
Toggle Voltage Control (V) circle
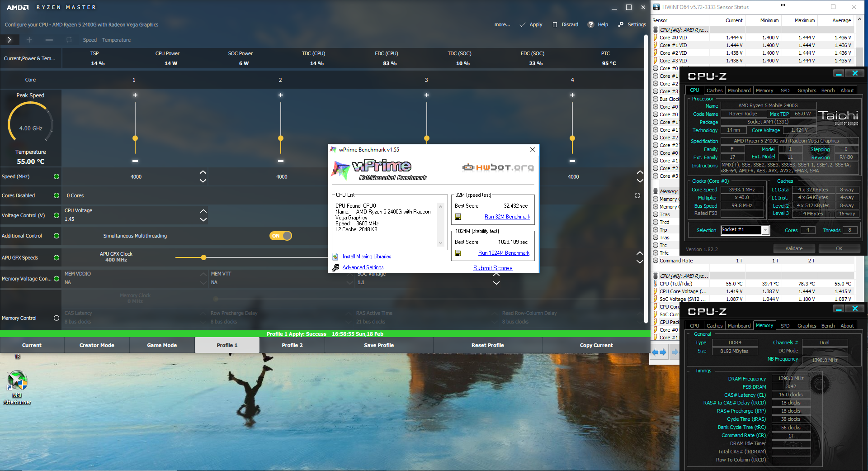tap(57, 215)
